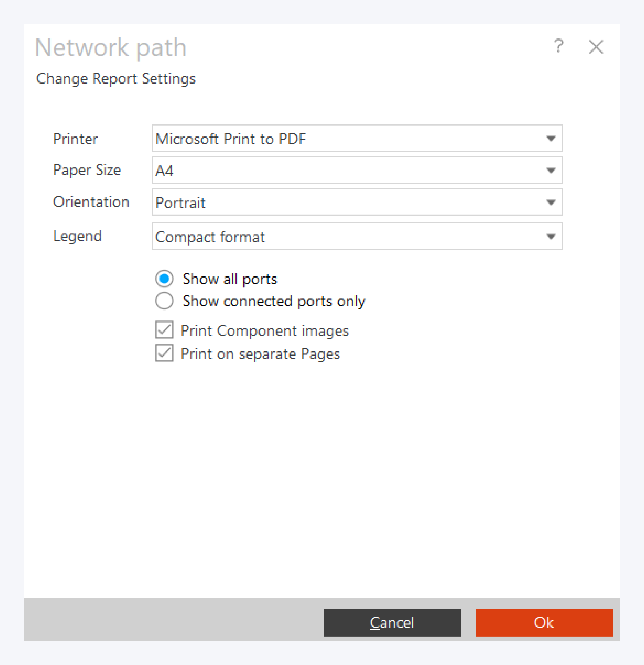Click the Legend dropdown arrow

pyautogui.click(x=551, y=237)
